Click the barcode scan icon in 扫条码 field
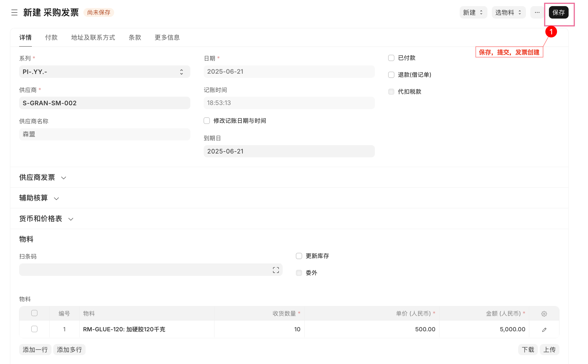588x364 pixels. (x=276, y=270)
